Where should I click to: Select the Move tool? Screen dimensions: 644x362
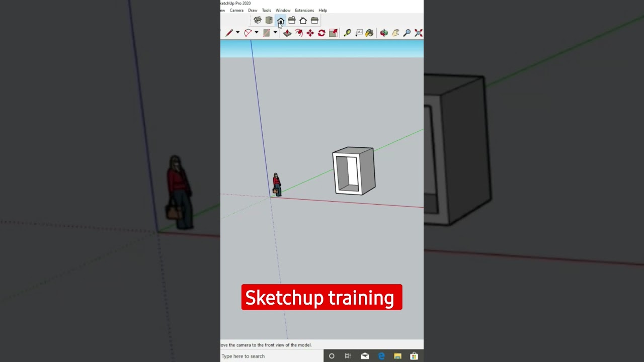coord(310,33)
